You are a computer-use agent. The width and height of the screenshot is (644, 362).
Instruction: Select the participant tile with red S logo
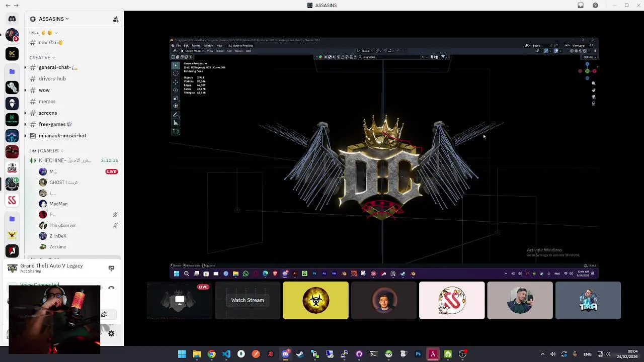[452, 300]
